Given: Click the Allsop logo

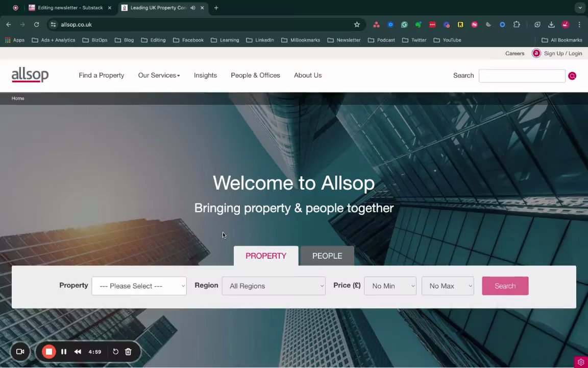Looking at the screenshot, I should (x=30, y=75).
